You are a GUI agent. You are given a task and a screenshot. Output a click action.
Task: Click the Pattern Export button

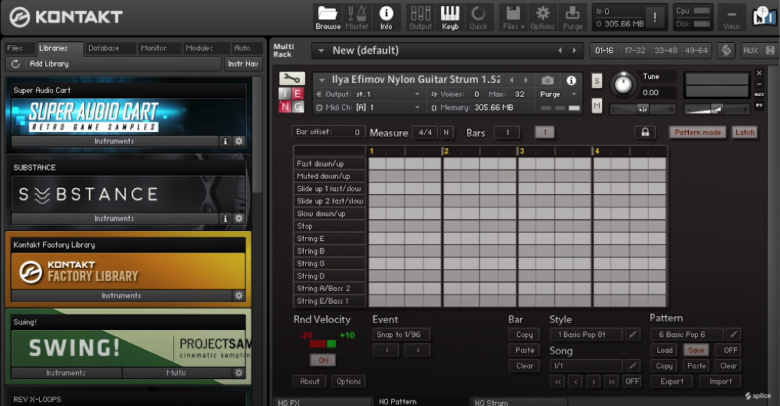point(672,382)
